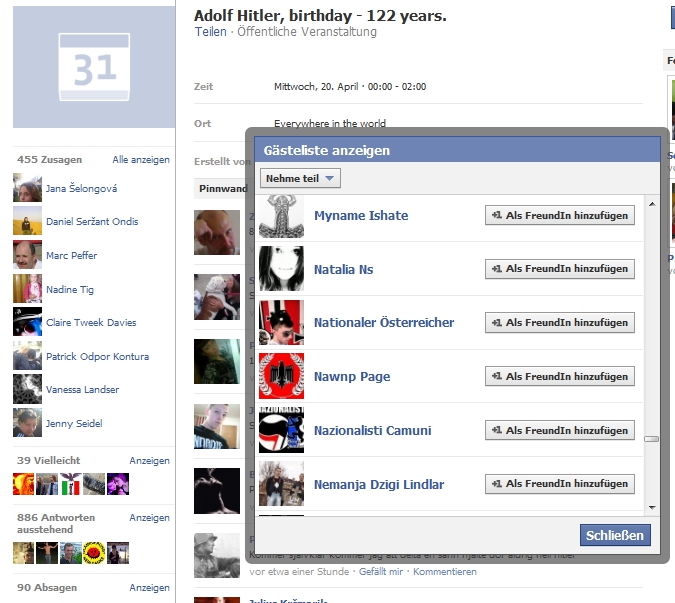
Task: Click Gefällt mir on the wall post
Action: pyautogui.click(x=381, y=572)
